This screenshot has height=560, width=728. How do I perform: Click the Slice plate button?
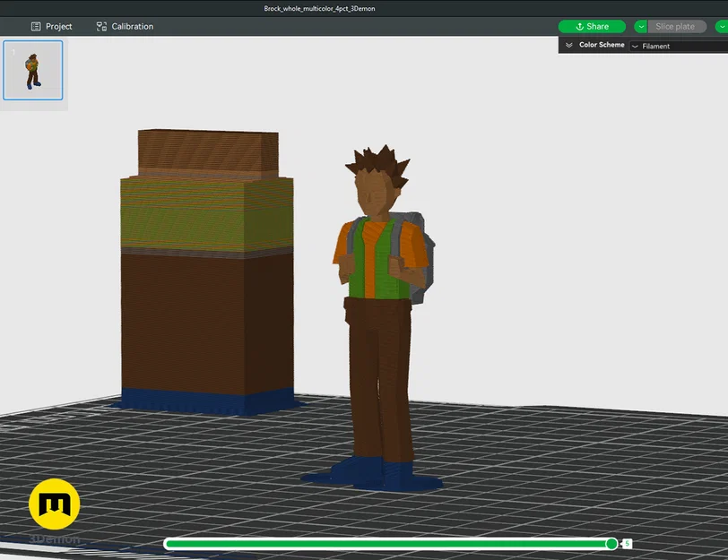pyautogui.click(x=677, y=27)
